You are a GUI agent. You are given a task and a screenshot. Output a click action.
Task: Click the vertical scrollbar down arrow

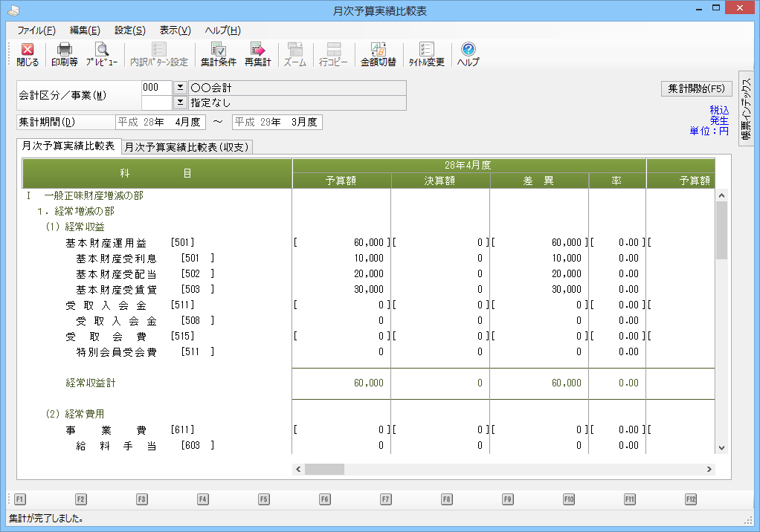click(721, 447)
